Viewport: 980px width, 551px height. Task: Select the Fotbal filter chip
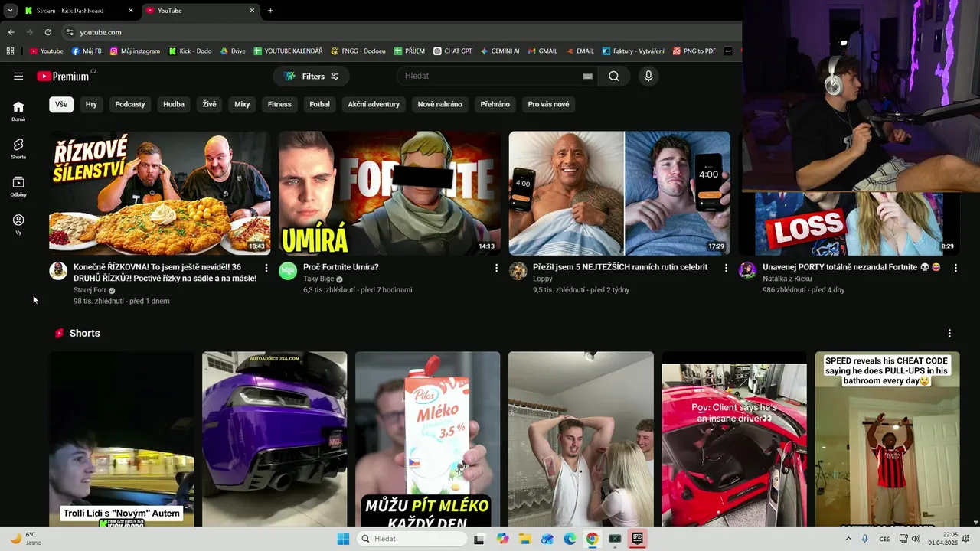pyautogui.click(x=319, y=104)
